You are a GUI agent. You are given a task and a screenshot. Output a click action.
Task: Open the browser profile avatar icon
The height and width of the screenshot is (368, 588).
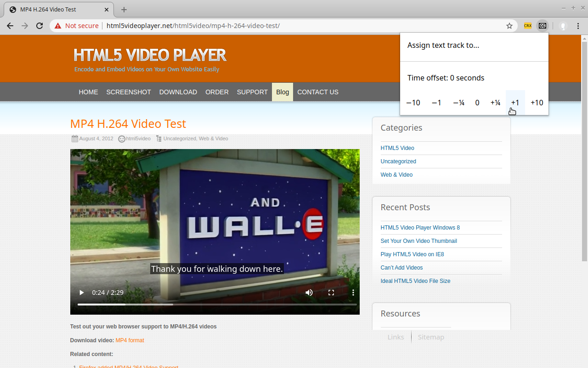(x=563, y=26)
